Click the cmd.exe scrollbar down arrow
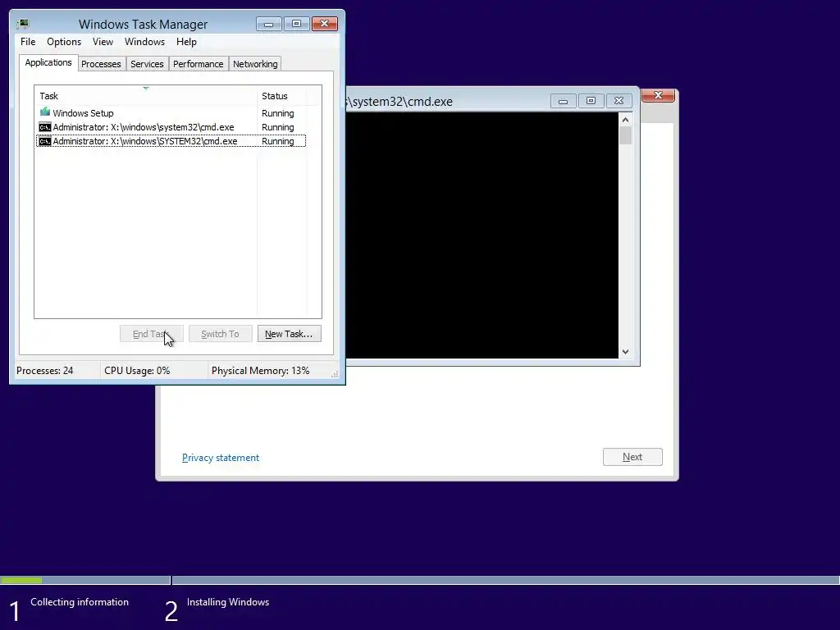 click(625, 352)
